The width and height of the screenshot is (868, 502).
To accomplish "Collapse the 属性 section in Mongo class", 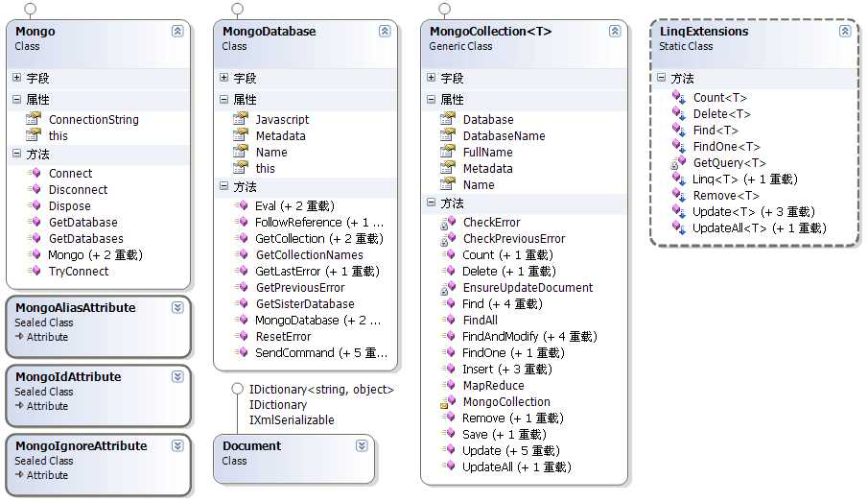I will 16,99.
